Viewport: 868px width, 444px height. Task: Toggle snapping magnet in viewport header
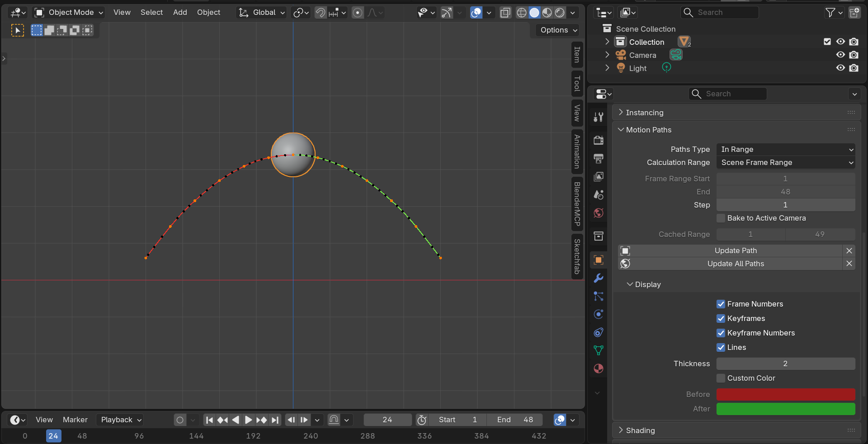coord(321,13)
